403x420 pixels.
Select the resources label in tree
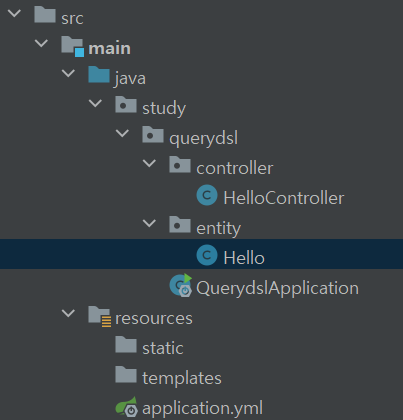pyautogui.click(x=154, y=319)
